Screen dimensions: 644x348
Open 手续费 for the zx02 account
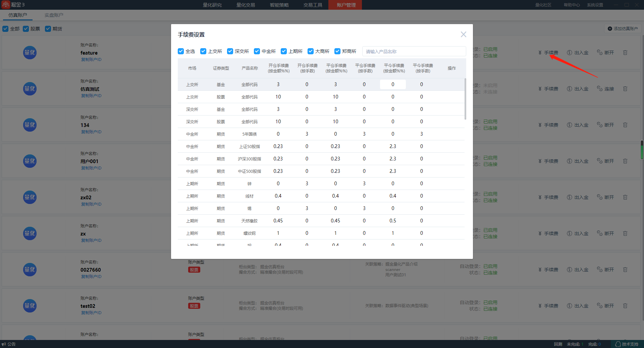(548, 197)
